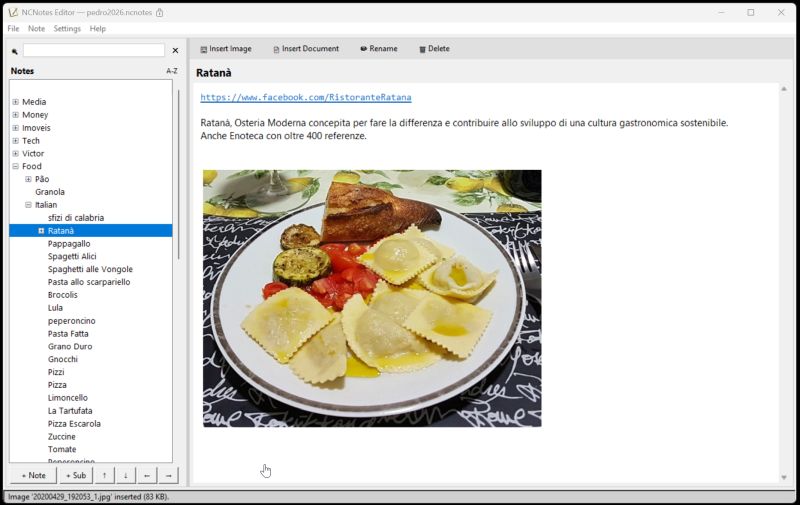Open the File menu
Image resolution: width=800 pixels, height=505 pixels.
coord(13,29)
